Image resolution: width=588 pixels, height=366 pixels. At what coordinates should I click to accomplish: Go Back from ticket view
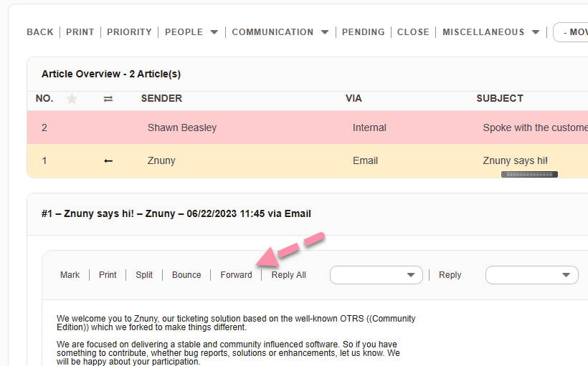(x=40, y=32)
